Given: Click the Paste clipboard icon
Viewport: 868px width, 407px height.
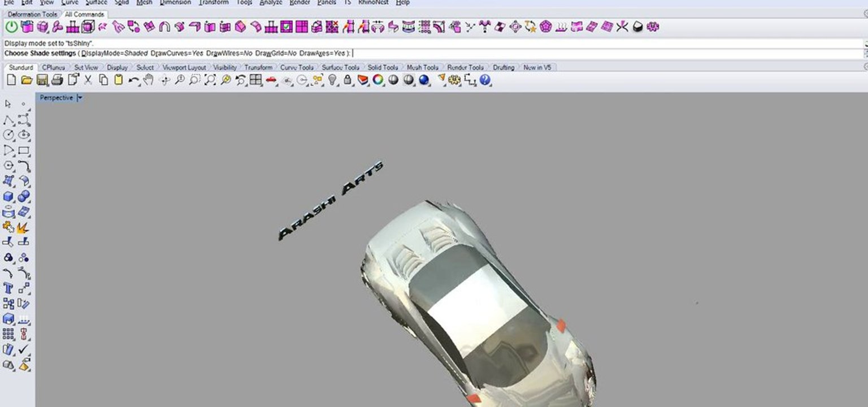Looking at the screenshot, I should 118,80.
